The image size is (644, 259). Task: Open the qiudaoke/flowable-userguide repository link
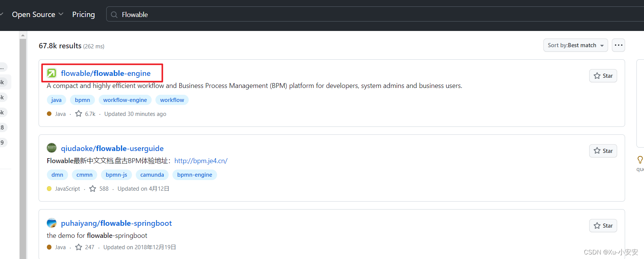tap(112, 148)
